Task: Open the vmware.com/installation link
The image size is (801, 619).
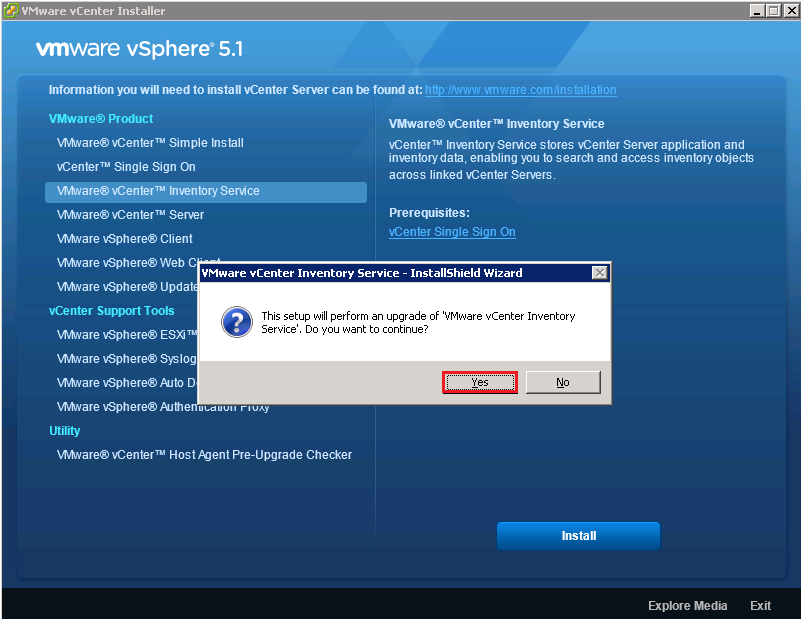Action: (520, 90)
